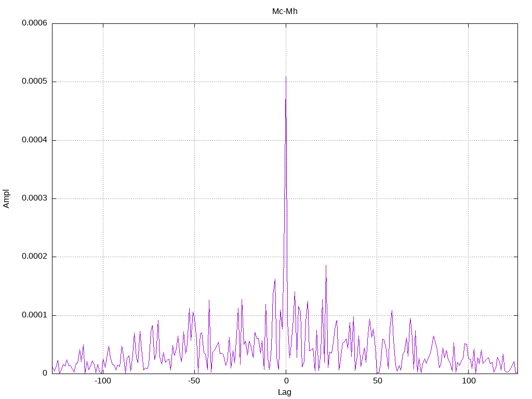Viewport: 532px width, 399px height.
Task: Click the secondary peak near lag 22
Action: (326, 265)
